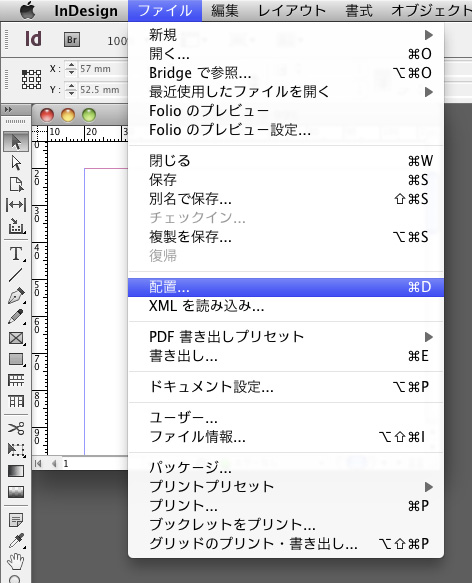Expand PDF 書き出しプリセット submenu
Screen dimensions: 472x583
[x=286, y=337]
